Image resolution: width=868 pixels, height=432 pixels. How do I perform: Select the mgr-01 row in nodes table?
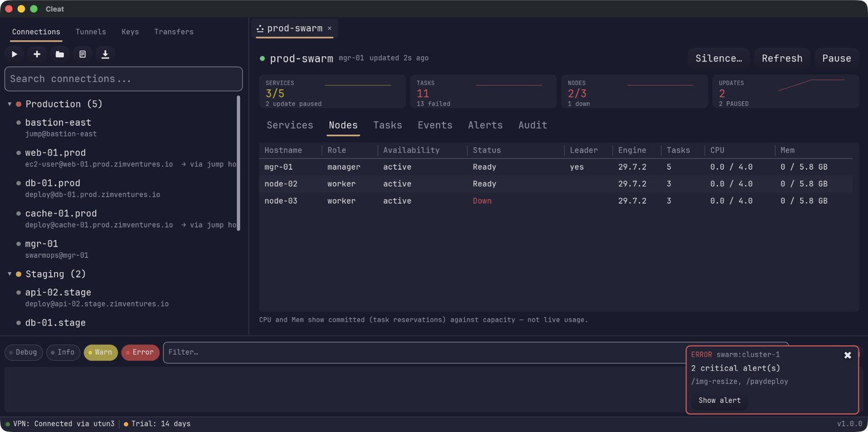(x=556, y=167)
